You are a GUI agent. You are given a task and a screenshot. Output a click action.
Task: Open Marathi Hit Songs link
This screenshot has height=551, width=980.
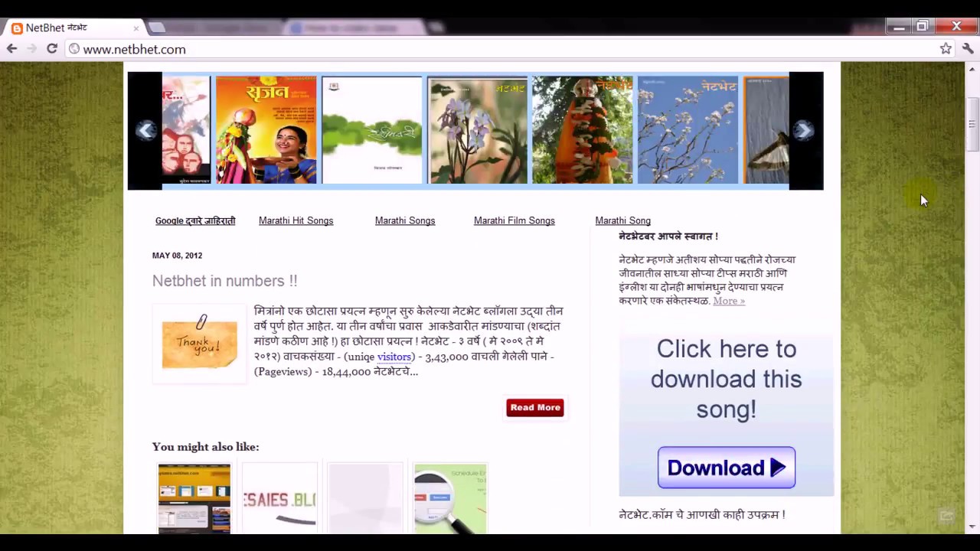tap(296, 220)
